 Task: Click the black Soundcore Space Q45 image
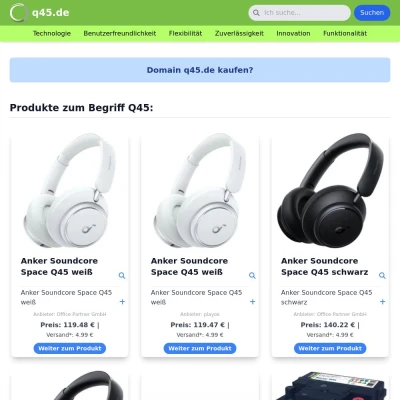330,191
